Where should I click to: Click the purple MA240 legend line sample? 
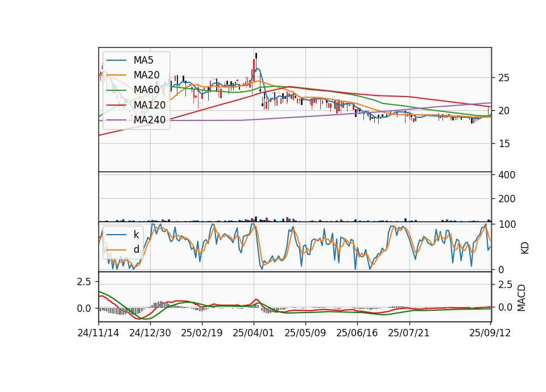(116, 120)
